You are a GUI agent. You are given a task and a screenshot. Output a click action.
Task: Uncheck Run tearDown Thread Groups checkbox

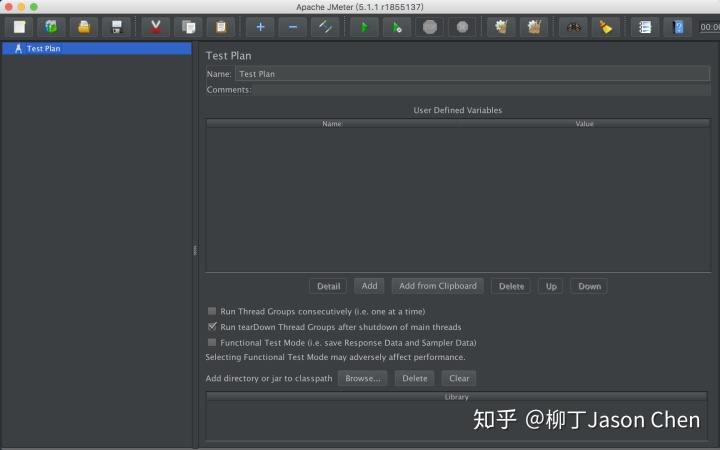pyautogui.click(x=212, y=326)
